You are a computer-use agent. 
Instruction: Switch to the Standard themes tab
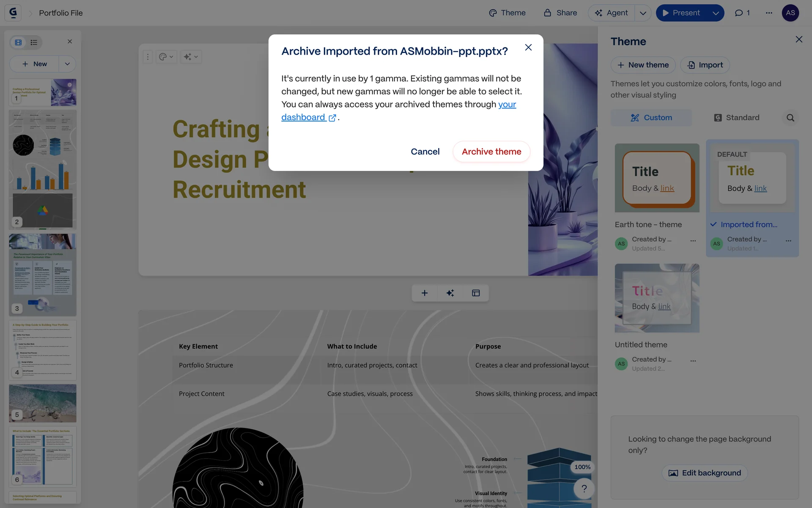(x=736, y=118)
